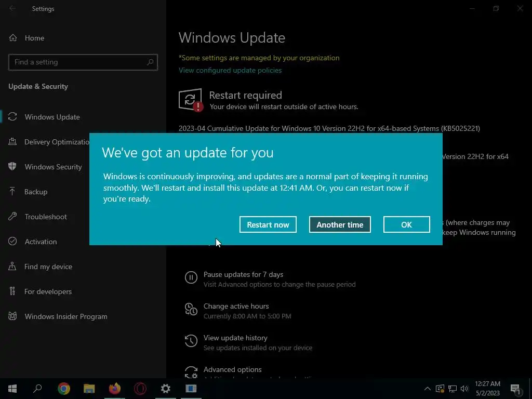Screen dimensions: 532x399
Task: Open View configured update policies link
Action: point(230,70)
